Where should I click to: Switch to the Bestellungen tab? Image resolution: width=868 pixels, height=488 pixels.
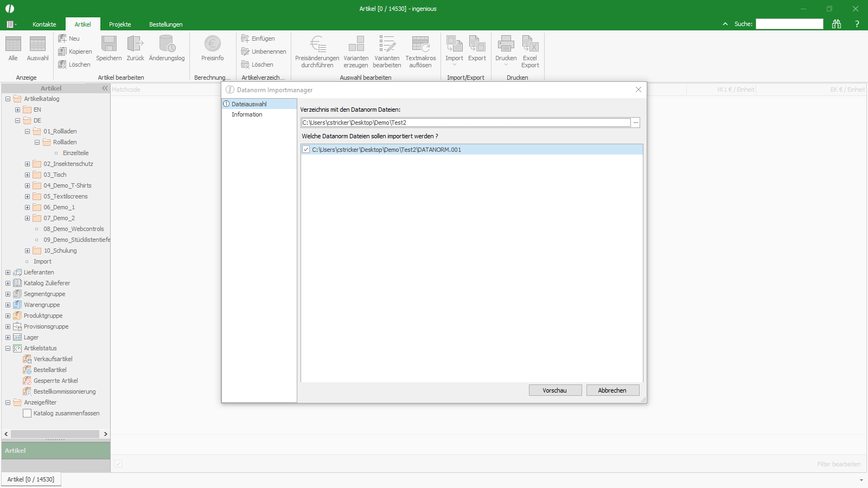coord(166,24)
